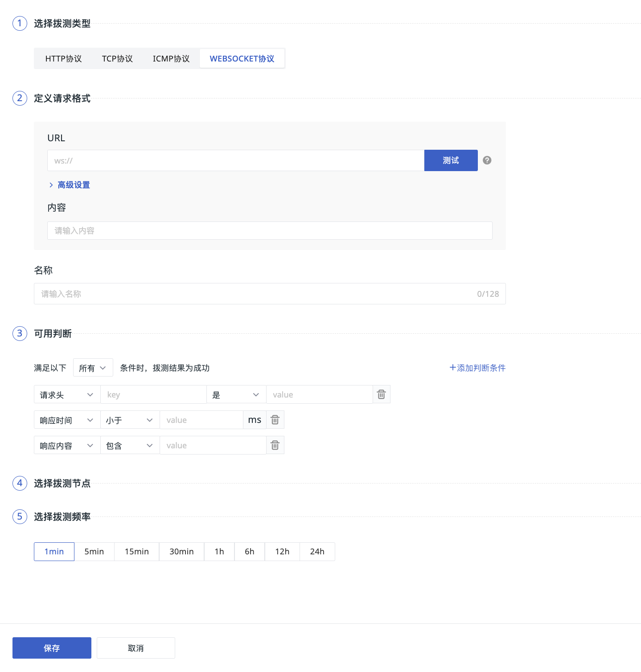The height and width of the screenshot is (672, 641).
Task: Select the TCP协议 tab
Action: [117, 59]
